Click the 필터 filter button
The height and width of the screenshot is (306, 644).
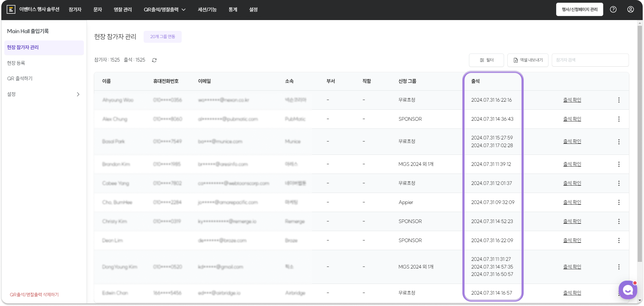click(x=486, y=60)
